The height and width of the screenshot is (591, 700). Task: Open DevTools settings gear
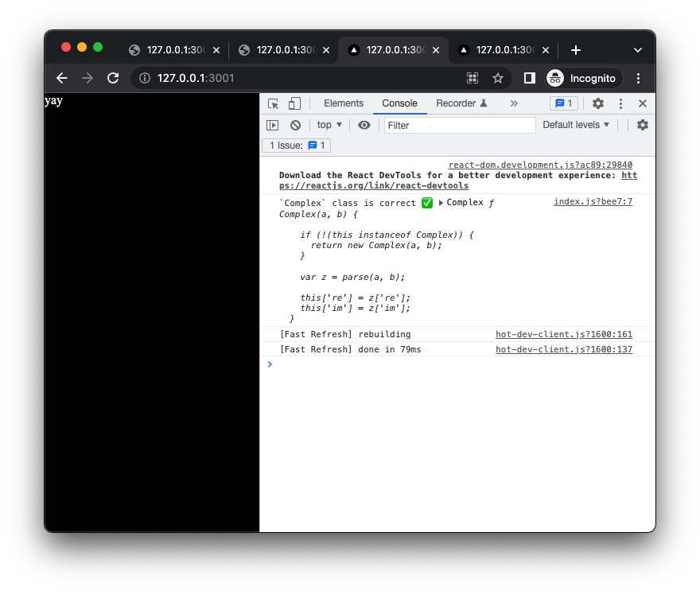point(597,103)
